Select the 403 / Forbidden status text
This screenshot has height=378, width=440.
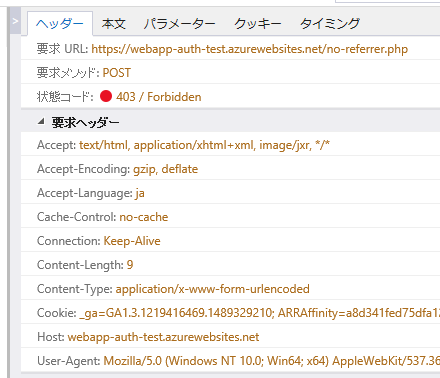[x=159, y=97]
